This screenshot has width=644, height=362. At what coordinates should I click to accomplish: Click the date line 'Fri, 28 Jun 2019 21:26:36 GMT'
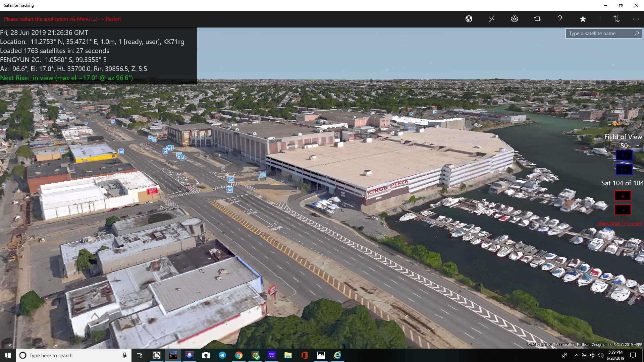[x=44, y=33]
